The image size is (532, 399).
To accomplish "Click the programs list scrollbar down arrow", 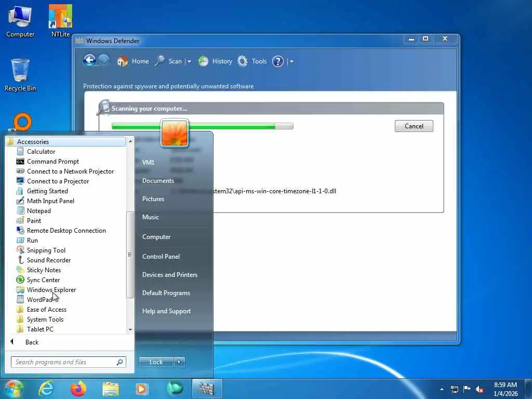I will point(130,329).
